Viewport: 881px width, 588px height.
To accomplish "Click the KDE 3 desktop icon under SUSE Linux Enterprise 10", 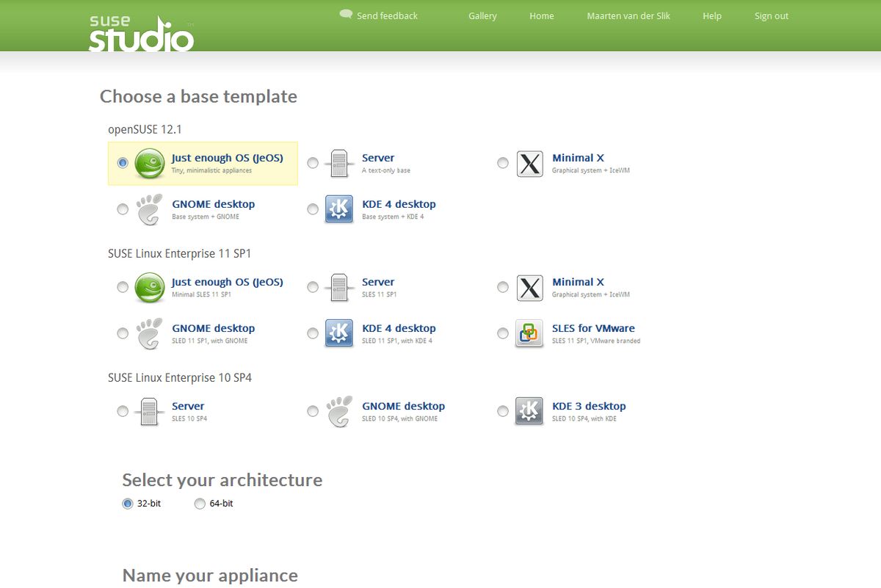I will point(529,411).
